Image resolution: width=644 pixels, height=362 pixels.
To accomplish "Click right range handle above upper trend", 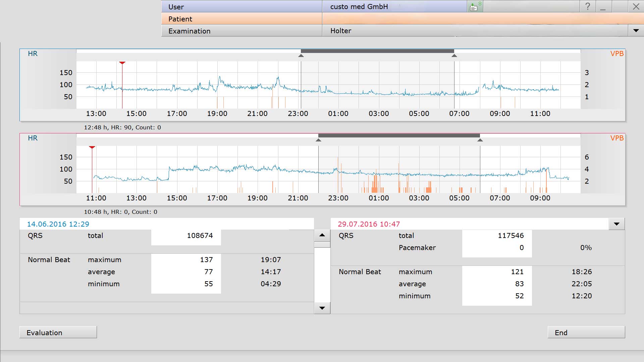I will 454,56.
